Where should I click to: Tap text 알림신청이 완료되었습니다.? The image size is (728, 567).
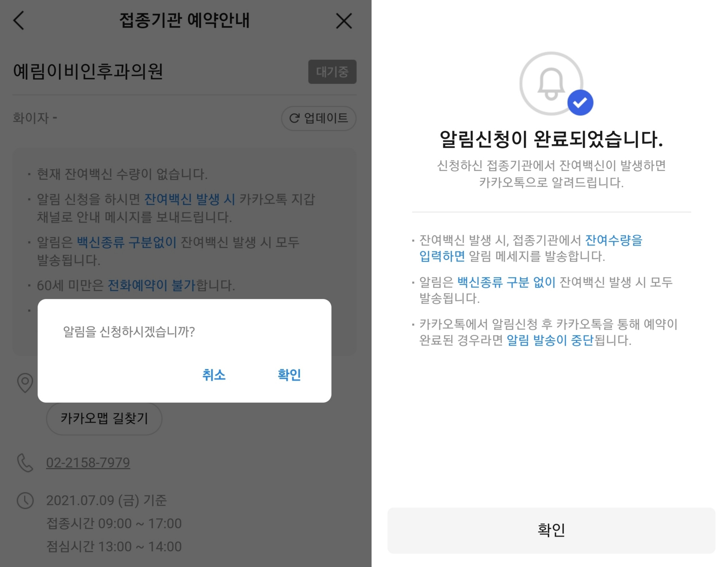[x=551, y=139]
